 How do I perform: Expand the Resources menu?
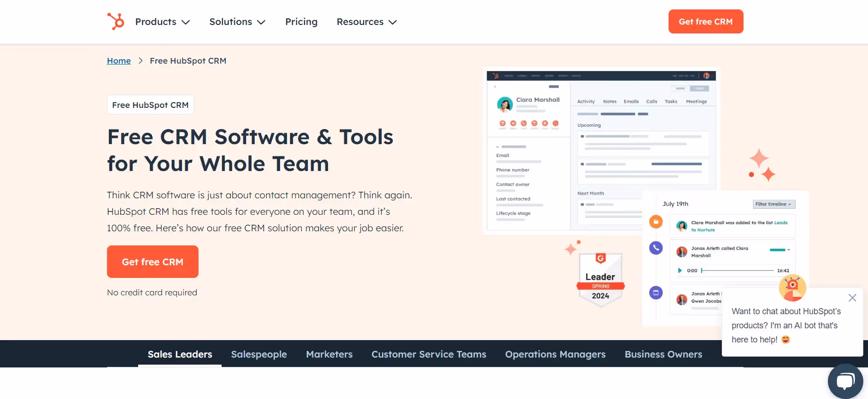pos(367,22)
